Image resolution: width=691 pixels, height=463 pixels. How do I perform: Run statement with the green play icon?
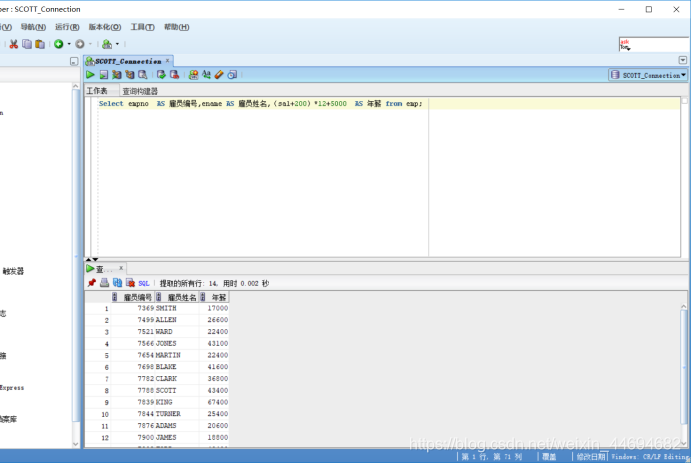coord(90,75)
